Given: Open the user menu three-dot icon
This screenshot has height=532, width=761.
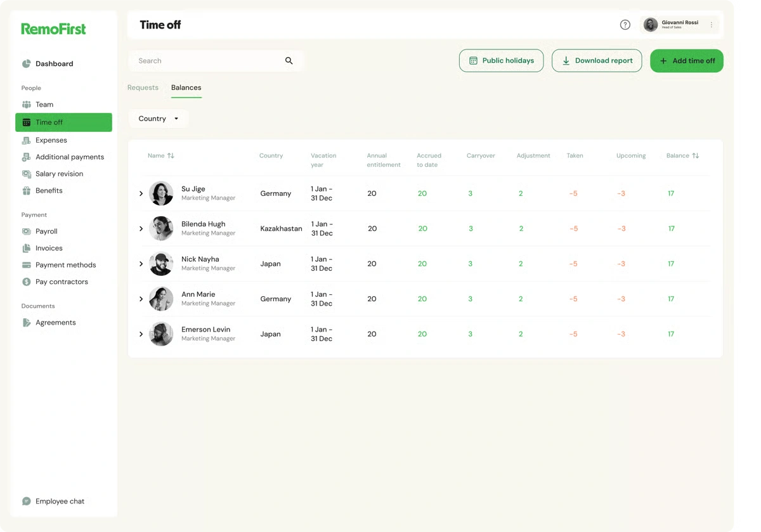Looking at the screenshot, I should (x=712, y=25).
